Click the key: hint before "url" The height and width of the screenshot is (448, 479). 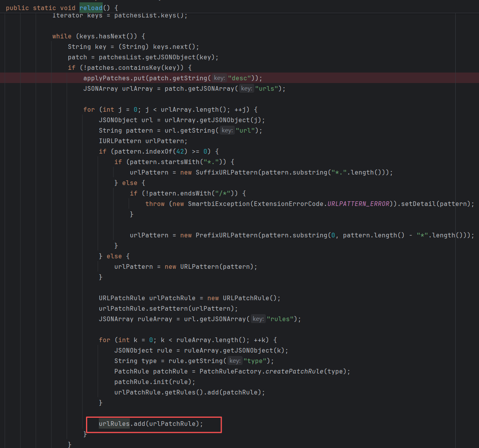pos(227,130)
